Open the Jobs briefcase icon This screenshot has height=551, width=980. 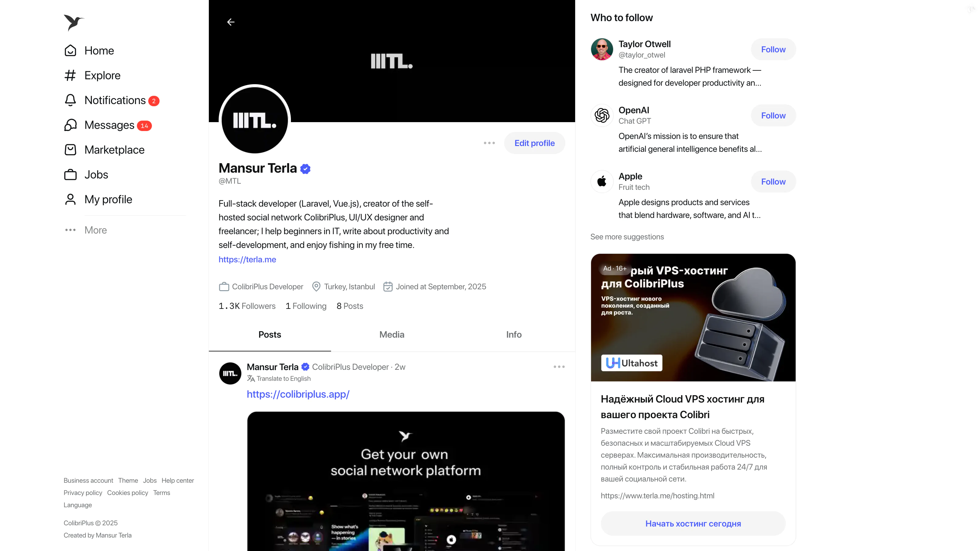70,174
